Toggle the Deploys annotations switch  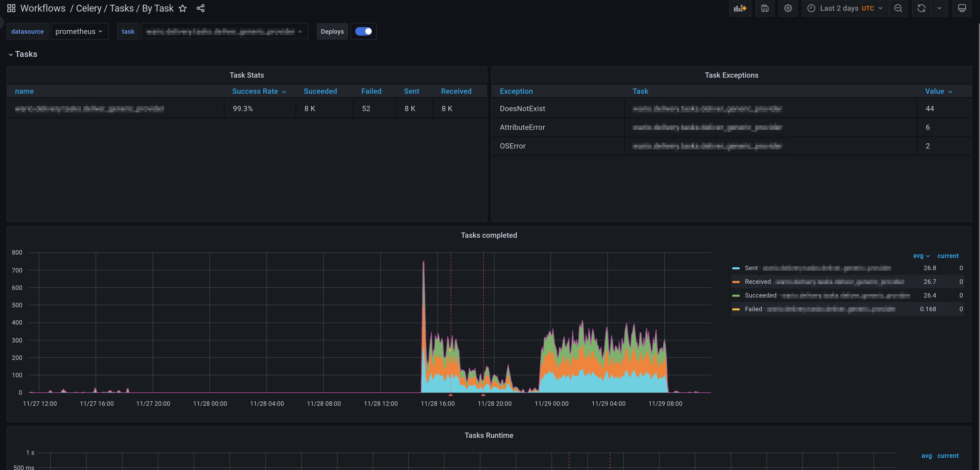(x=363, y=32)
